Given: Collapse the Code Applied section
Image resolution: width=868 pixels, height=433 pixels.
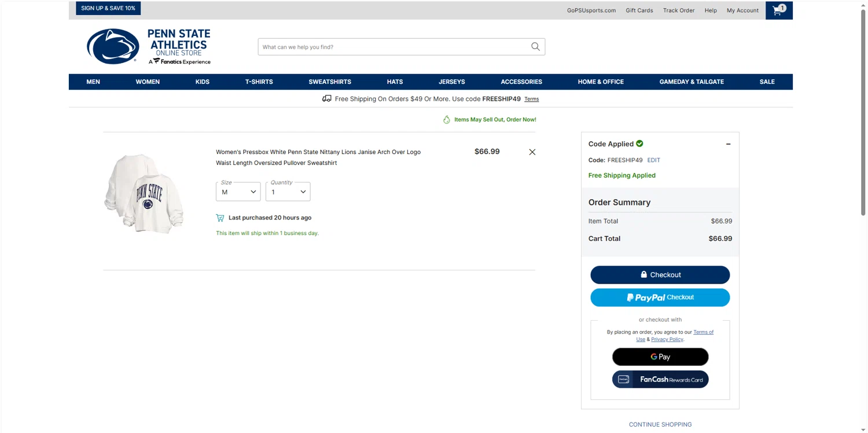Looking at the screenshot, I should pos(728,144).
